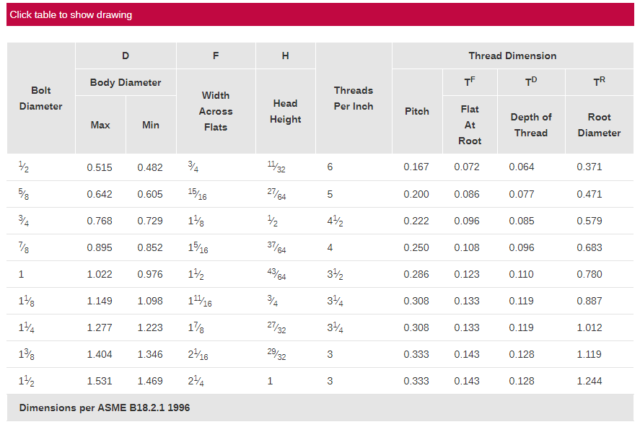Select the Threads Per Inch header
Image resolution: width=640 pixels, height=427 pixels.
coord(353,98)
